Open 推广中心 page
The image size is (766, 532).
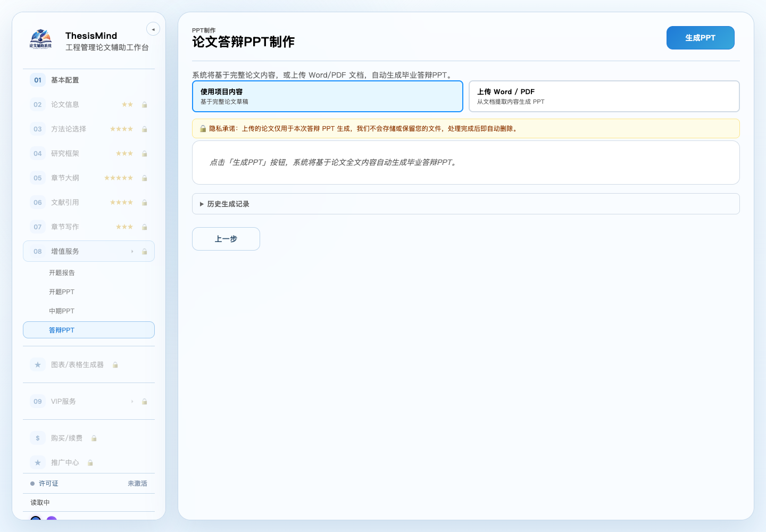89,463
